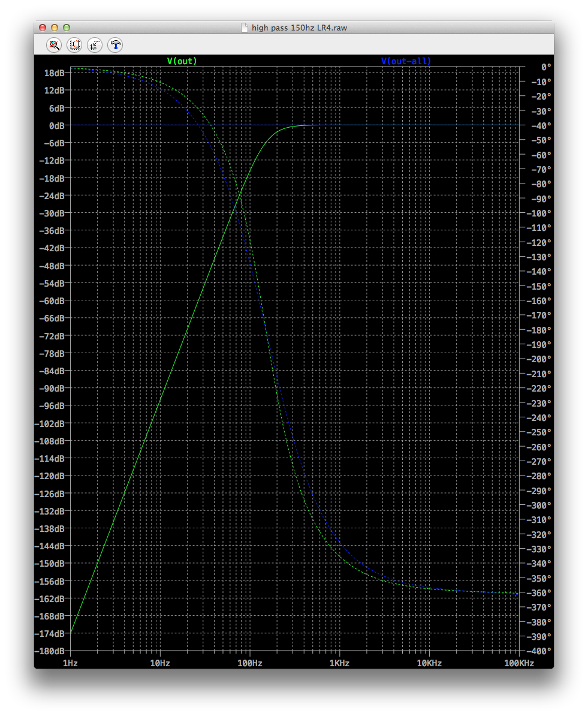Image resolution: width=588 pixels, height=716 pixels.
Task: Click the '-400°' phase axis label
Action: coord(539,651)
